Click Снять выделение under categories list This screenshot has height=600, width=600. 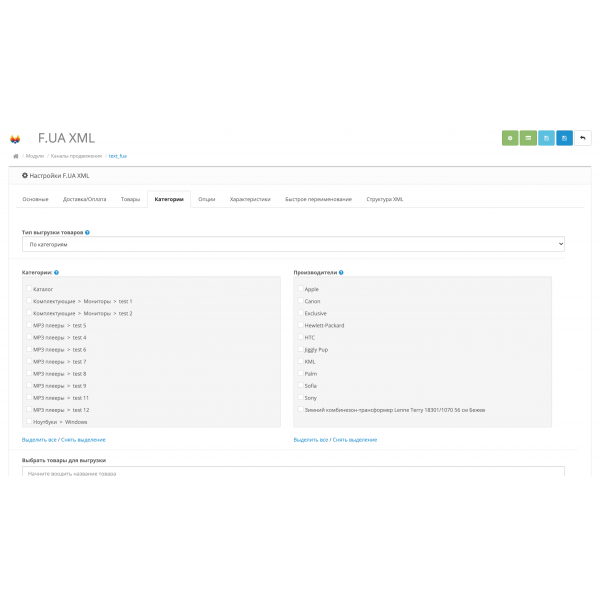[x=83, y=440]
